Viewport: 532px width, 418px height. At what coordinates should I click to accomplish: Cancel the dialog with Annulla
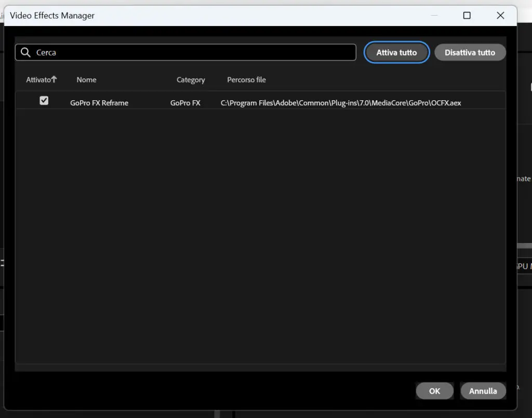click(x=483, y=391)
